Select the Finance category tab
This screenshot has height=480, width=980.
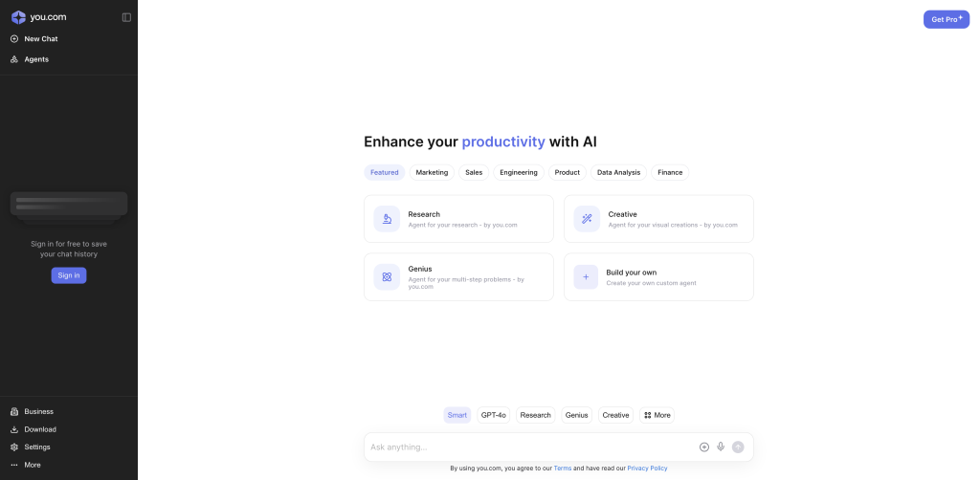[x=670, y=172]
